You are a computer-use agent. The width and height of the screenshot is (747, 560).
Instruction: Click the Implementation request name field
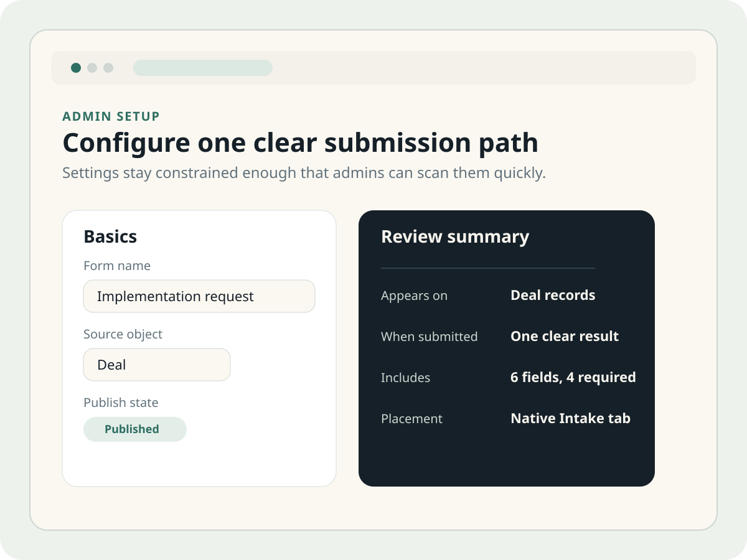click(x=199, y=296)
